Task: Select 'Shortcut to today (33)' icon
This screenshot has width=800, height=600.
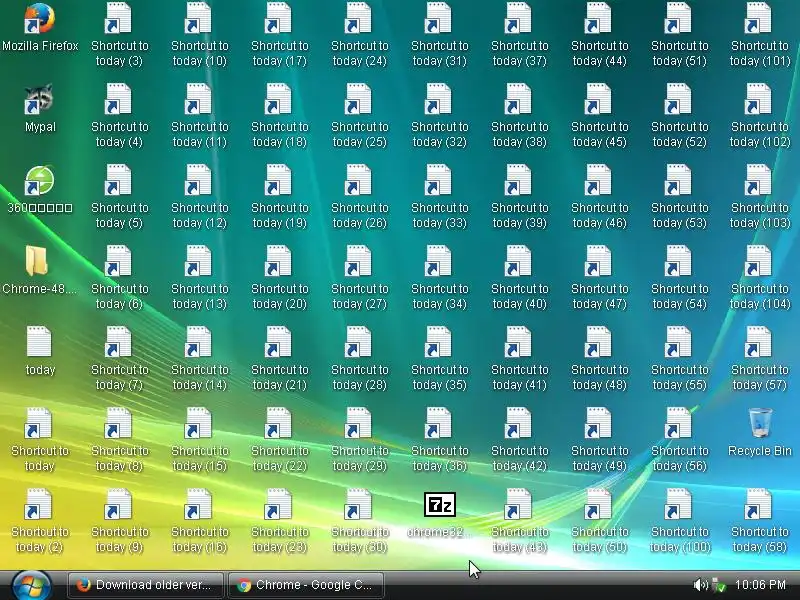Action: [440, 197]
